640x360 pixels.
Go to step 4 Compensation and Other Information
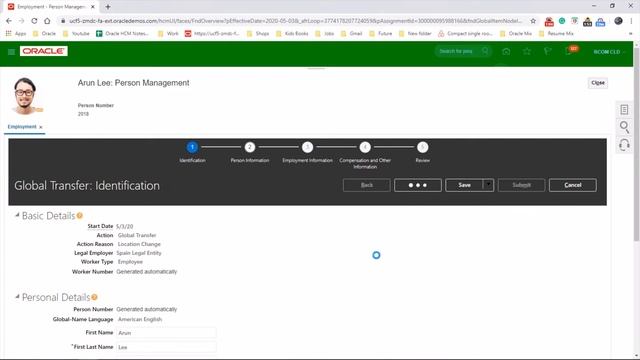tap(365, 147)
